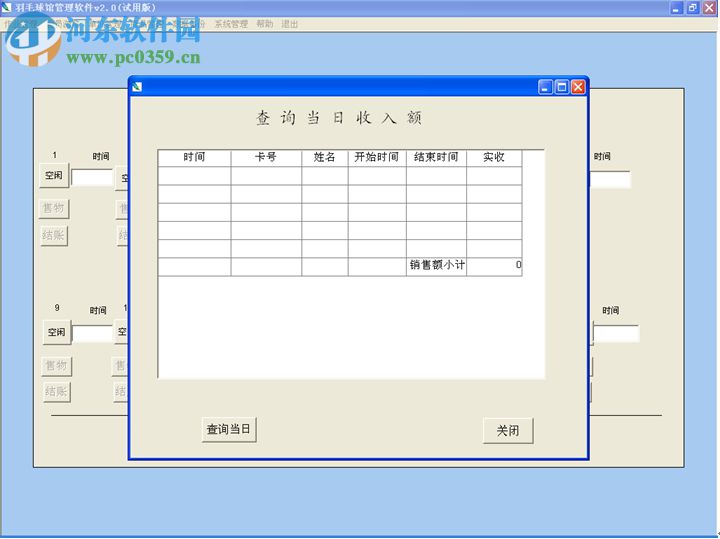Click the 空闲 button for court 9
Screen dimensions: 720x539
pyautogui.click(x=56, y=332)
